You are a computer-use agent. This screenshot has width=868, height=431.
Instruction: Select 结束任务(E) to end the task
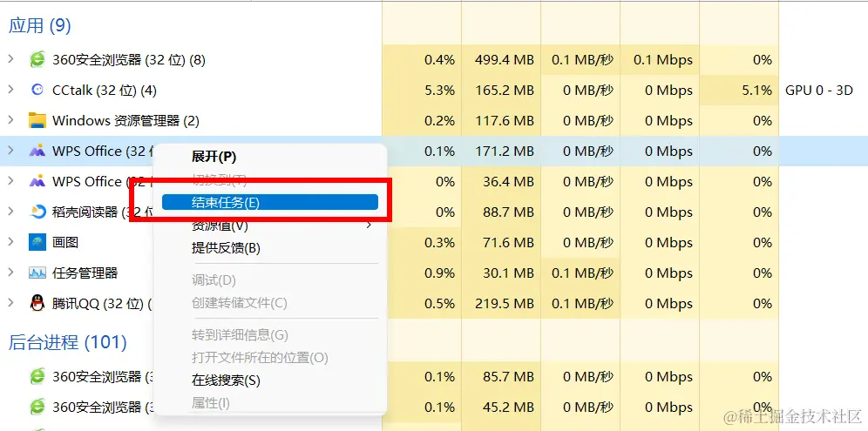(269, 203)
